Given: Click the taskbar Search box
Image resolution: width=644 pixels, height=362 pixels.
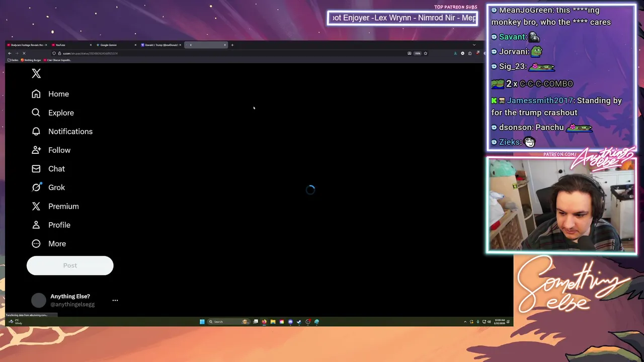Looking at the screenshot, I should [x=228, y=322].
